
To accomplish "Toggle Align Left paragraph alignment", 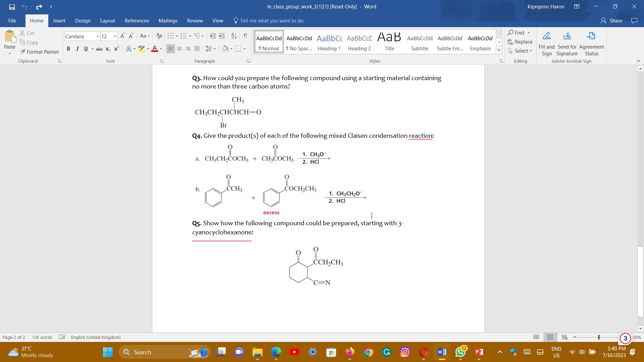I will 171,49.
